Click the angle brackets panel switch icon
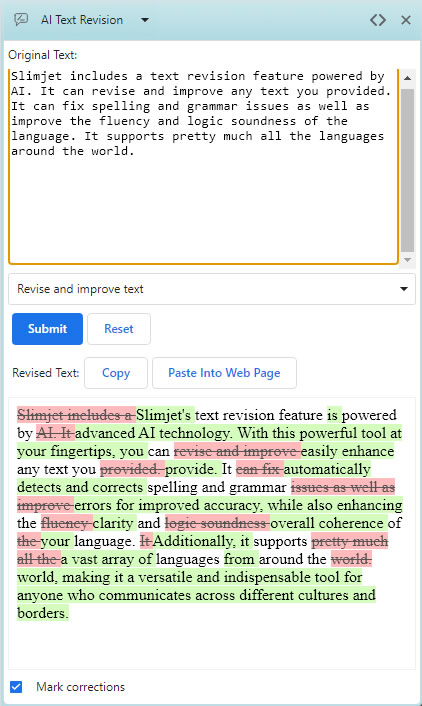The height and width of the screenshot is (706, 422). [x=377, y=20]
